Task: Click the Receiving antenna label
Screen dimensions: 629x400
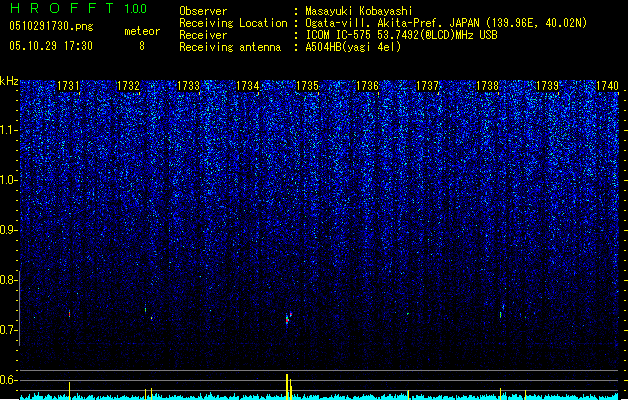Action: [x=230, y=47]
